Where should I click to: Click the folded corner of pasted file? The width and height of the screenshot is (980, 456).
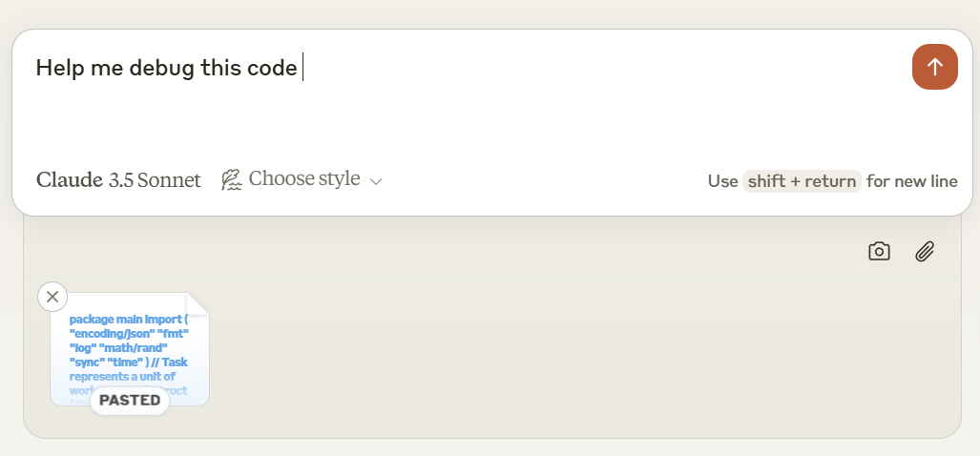pos(198,303)
